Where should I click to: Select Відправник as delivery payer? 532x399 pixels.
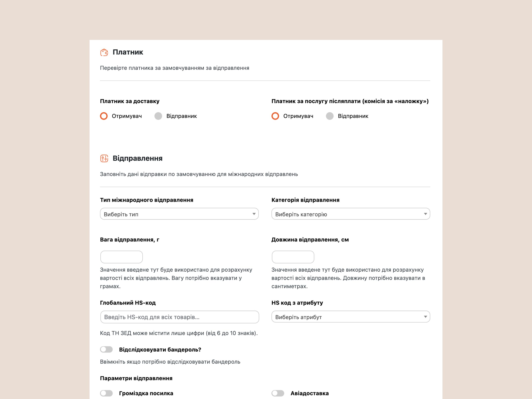click(158, 116)
